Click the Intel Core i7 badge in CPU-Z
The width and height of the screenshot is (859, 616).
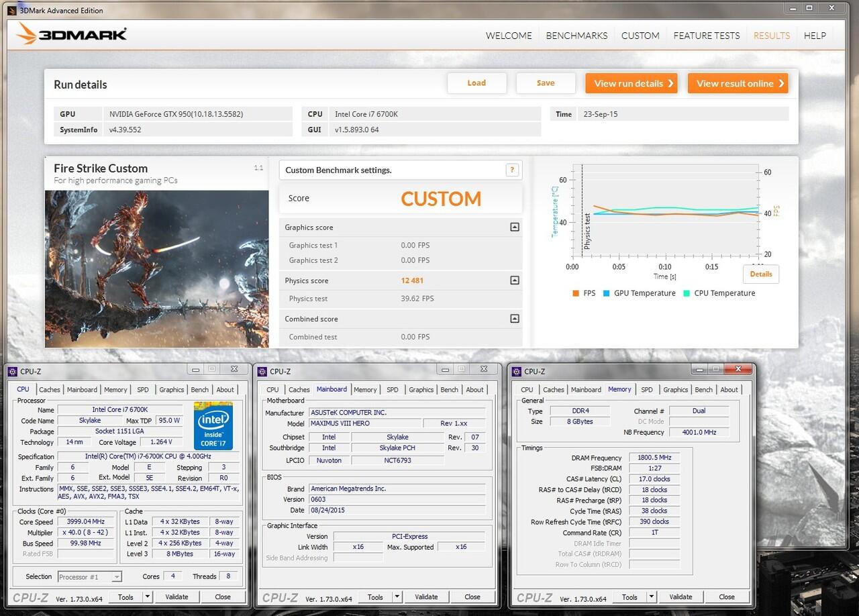click(x=213, y=425)
